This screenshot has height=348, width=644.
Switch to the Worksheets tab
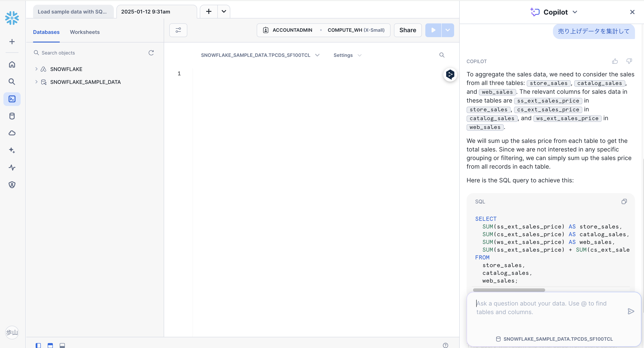pyautogui.click(x=84, y=32)
